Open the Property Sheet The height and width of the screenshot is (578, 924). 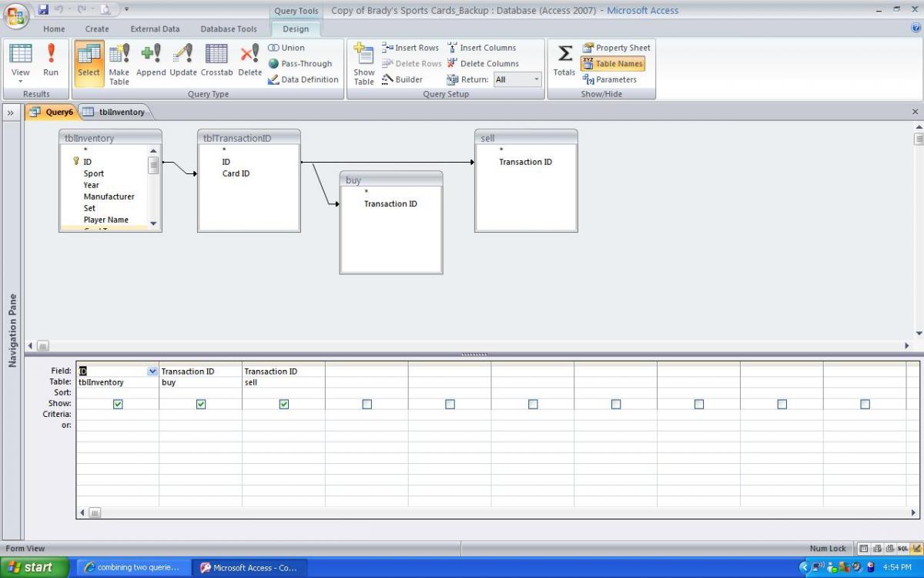pyautogui.click(x=616, y=48)
